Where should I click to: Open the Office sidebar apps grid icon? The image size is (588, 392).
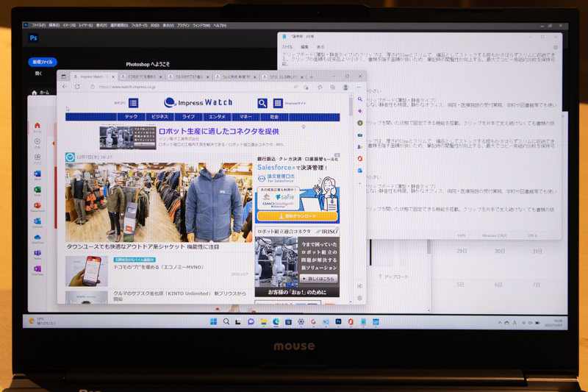[37, 157]
